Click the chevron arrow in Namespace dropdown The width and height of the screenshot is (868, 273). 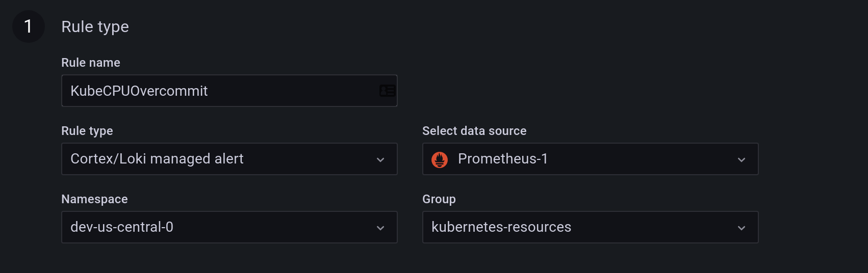(380, 228)
